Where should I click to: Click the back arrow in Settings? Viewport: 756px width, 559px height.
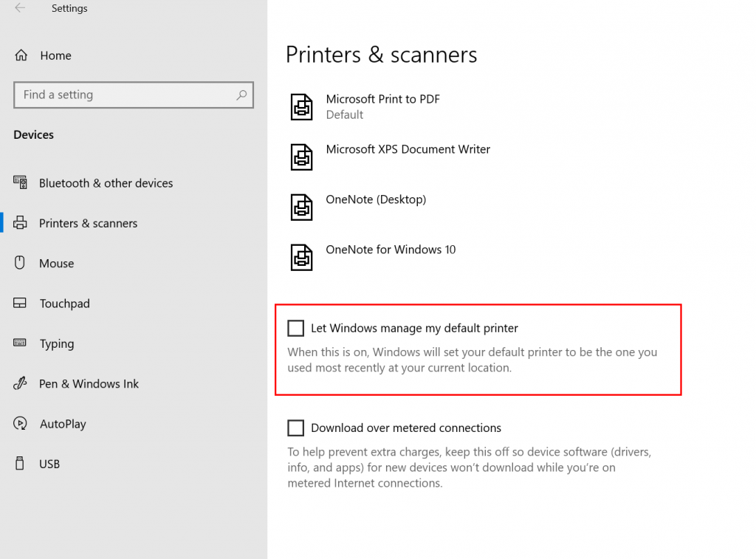[x=20, y=7]
